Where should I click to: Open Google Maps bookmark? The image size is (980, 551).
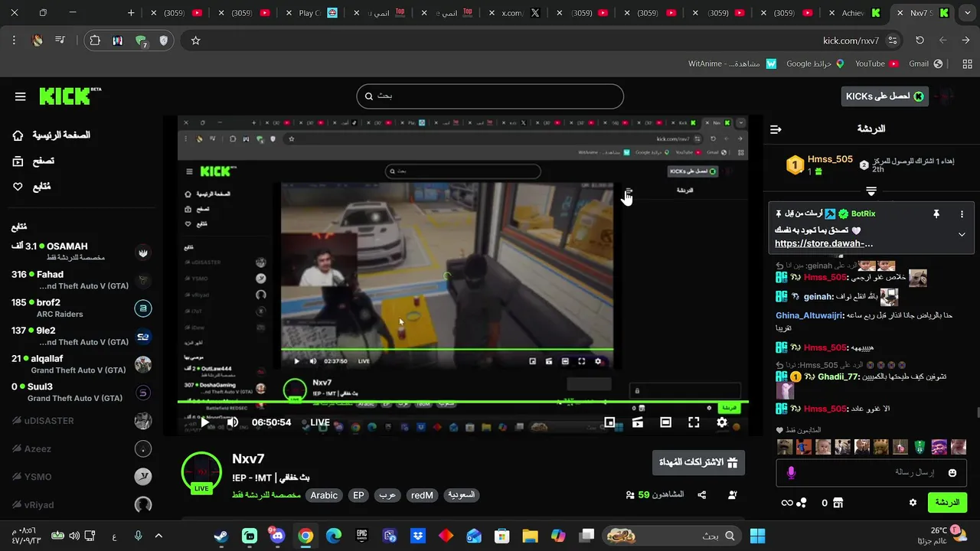click(x=815, y=64)
